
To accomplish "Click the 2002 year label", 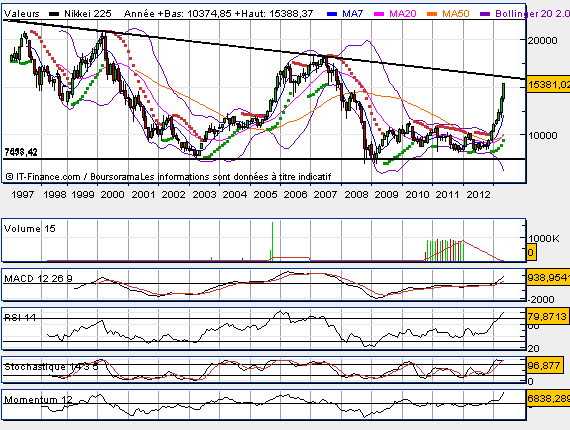I will (173, 194).
